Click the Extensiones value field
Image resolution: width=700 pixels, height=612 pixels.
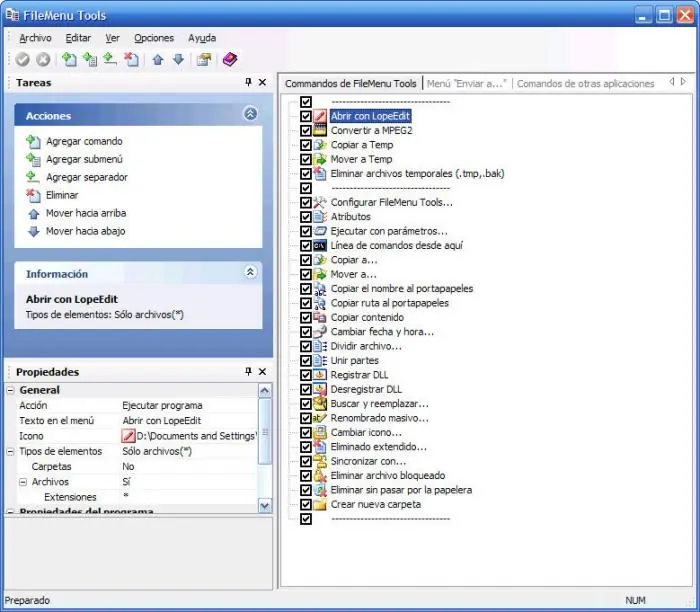click(x=189, y=497)
